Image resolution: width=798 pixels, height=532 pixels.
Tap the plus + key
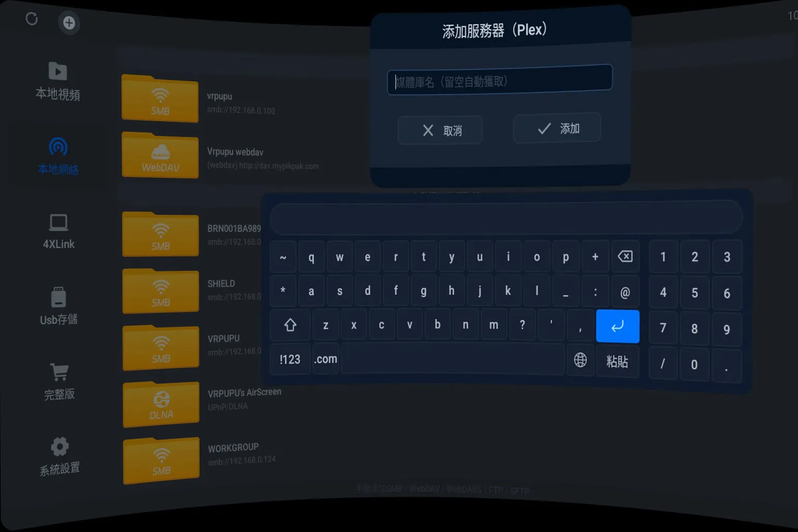(x=595, y=256)
